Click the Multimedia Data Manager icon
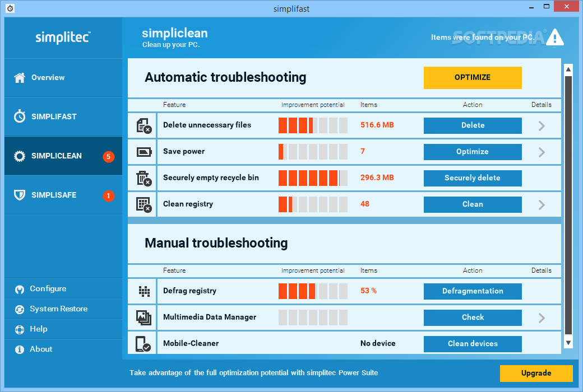 [x=144, y=318]
